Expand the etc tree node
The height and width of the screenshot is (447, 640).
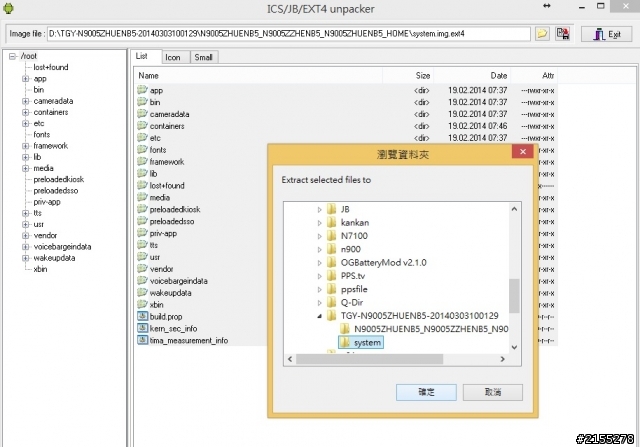pos(26,124)
